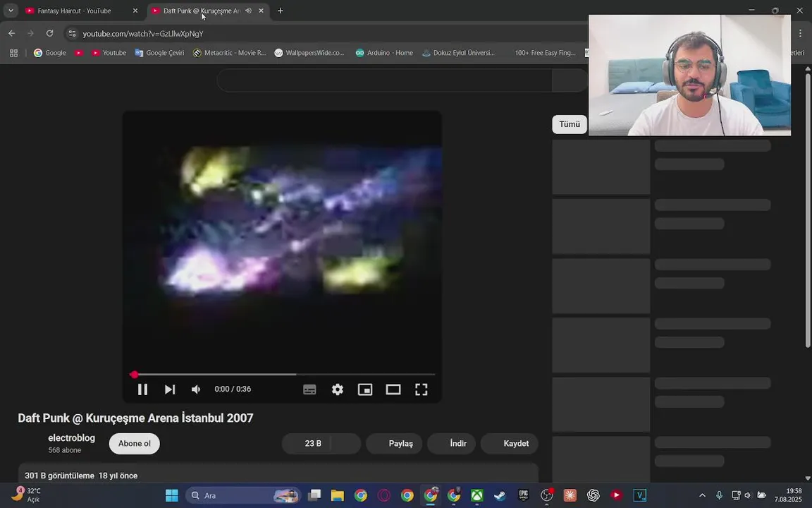Viewport: 812px width, 508px height.
Task: Open ChatGPT app on taskbar
Action: (593, 495)
